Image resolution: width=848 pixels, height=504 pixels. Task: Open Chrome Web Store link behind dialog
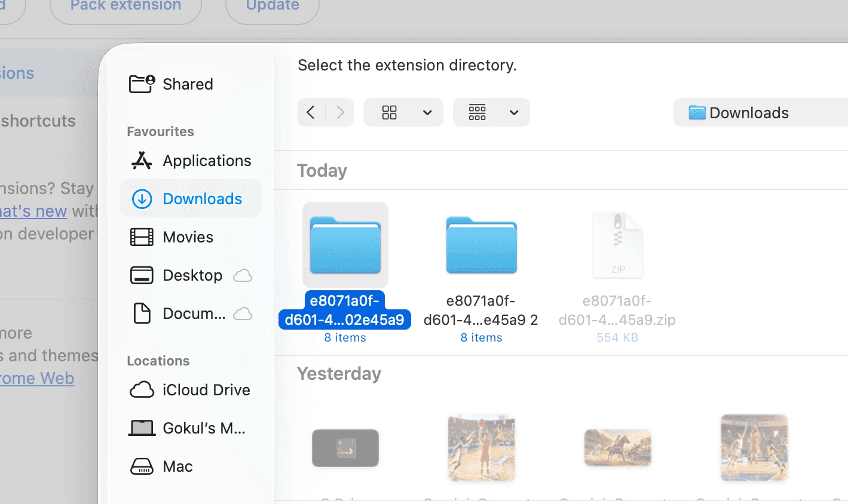pos(37,379)
